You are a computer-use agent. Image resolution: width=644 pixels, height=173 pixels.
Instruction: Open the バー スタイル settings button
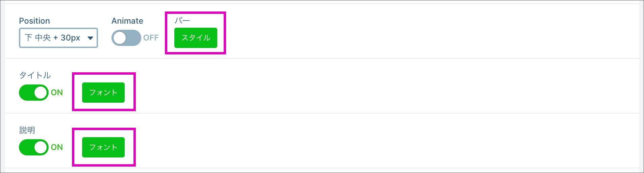point(196,38)
